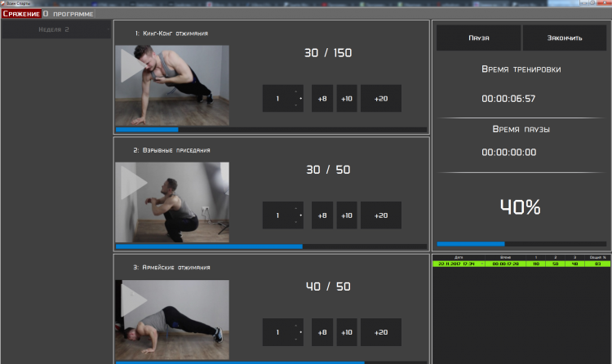Screen dimensions: 612x364
Task: Click the Время тренировки label
Action: [x=521, y=69]
